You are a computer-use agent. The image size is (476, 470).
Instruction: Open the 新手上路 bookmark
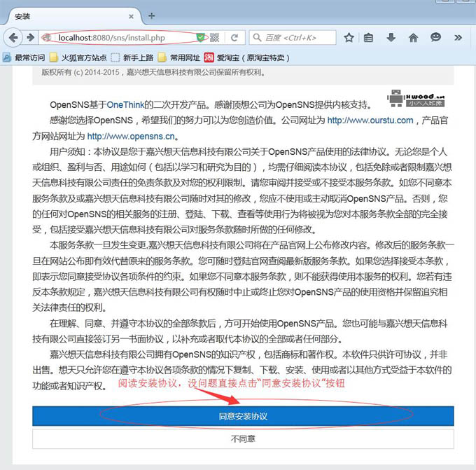tap(132, 57)
